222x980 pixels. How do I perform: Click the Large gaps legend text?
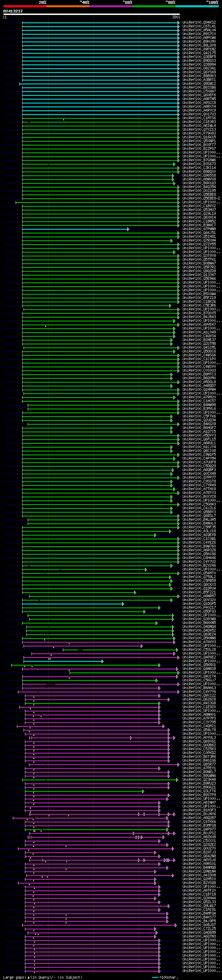15,977
